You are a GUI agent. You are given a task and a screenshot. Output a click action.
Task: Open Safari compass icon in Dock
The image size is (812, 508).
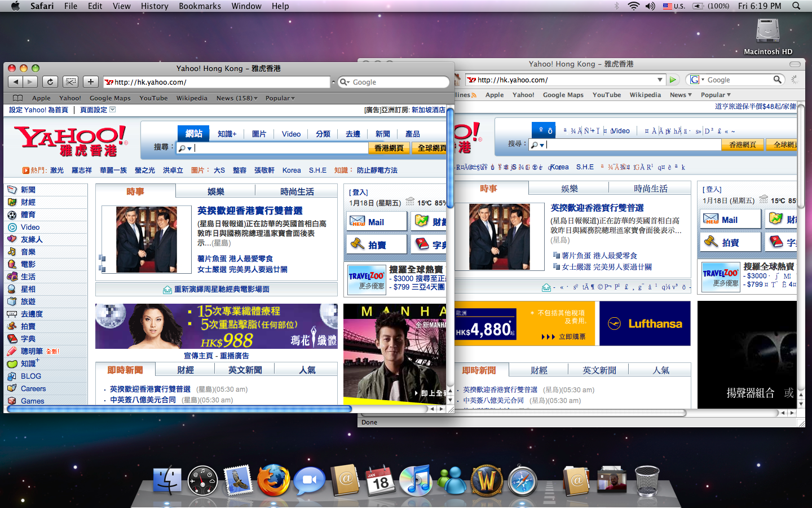(522, 480)
